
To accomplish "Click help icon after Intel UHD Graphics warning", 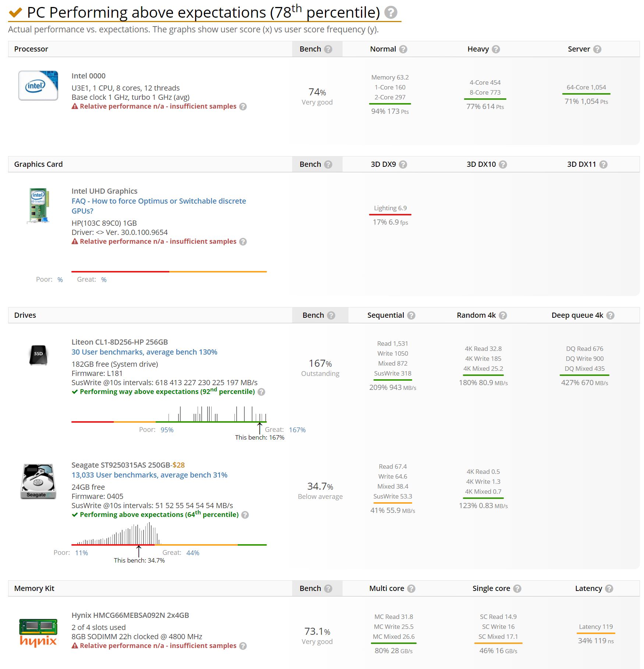I will point(243,242).
